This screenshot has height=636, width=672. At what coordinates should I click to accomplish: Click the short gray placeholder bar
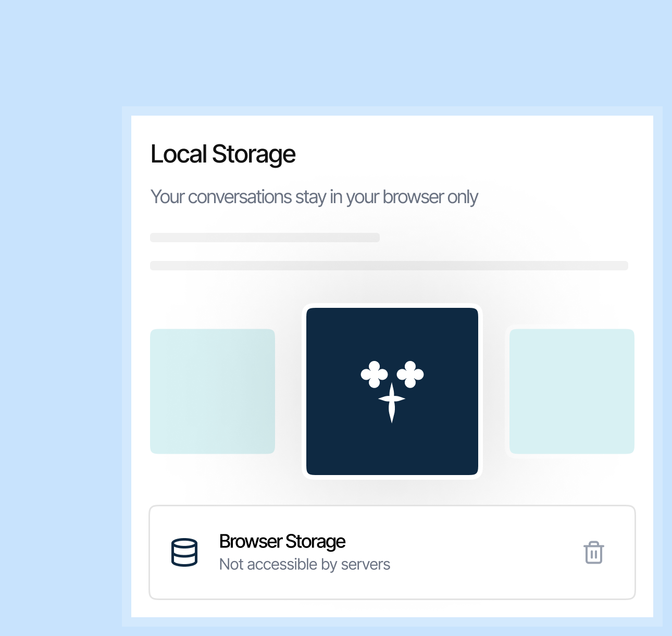tap(265, 238)
